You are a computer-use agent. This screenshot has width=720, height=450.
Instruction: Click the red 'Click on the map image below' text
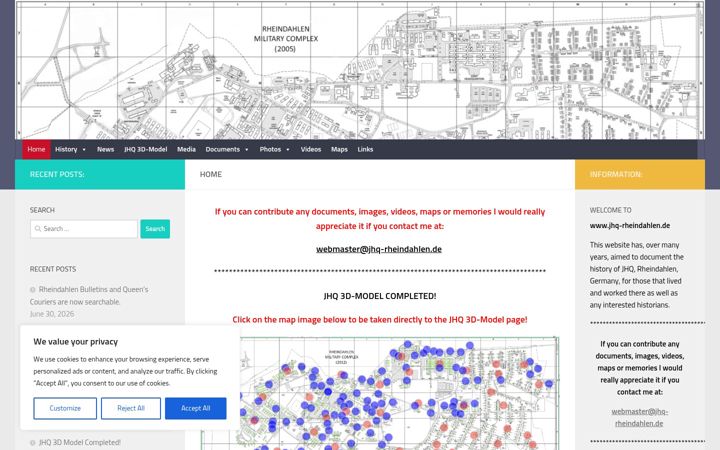380,320
